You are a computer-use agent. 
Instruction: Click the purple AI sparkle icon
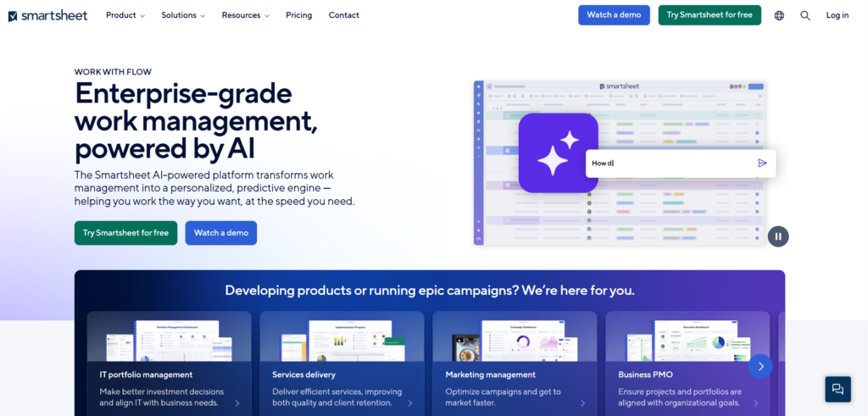[x=558, y=153]
